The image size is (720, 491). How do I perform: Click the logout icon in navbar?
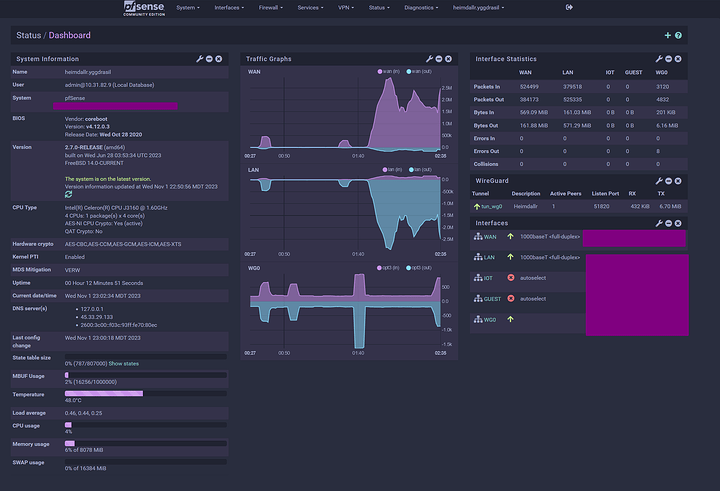point(569,7)
